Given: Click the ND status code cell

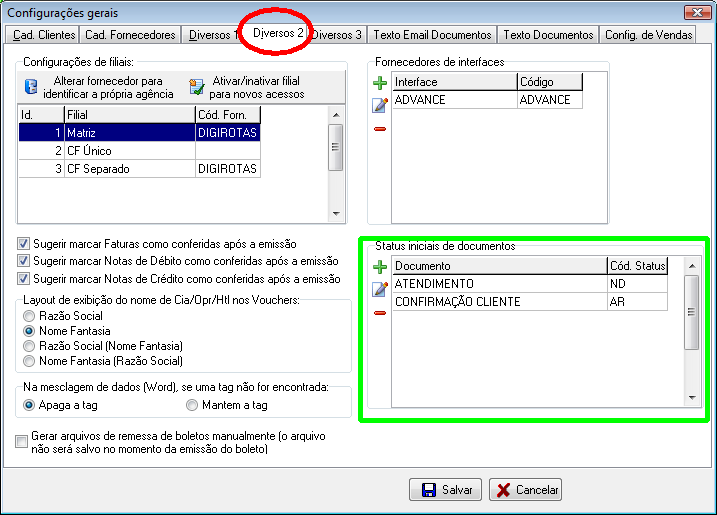Looking at the screenshot, I should click(637, 284).
